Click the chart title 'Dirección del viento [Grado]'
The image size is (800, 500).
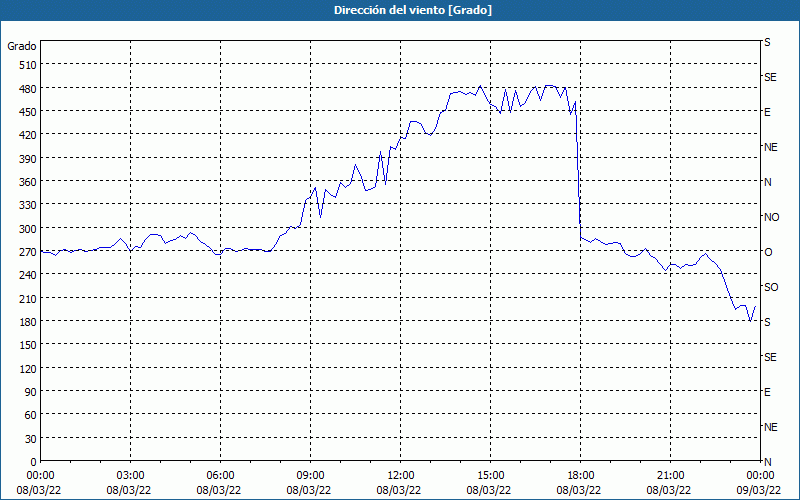pyautogui.click(x=413, y=10)
